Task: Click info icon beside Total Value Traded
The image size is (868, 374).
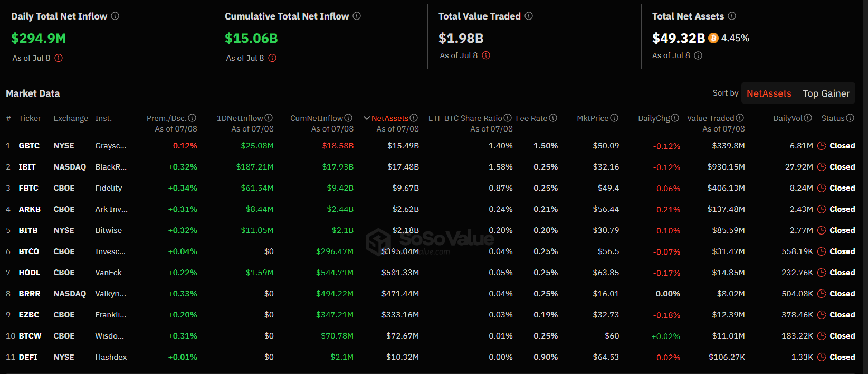Action: tap(529, 16)
